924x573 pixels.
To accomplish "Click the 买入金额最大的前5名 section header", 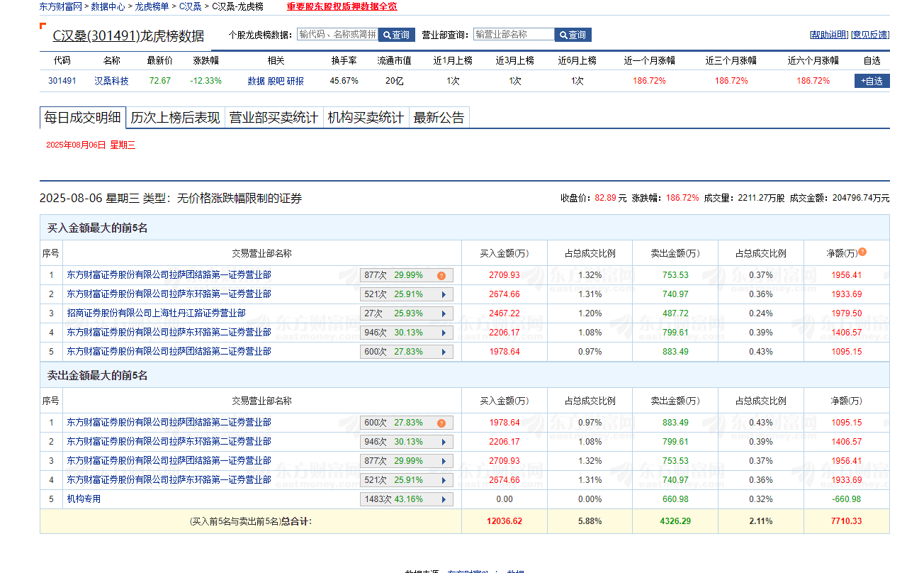I will [x=97, y=228].
